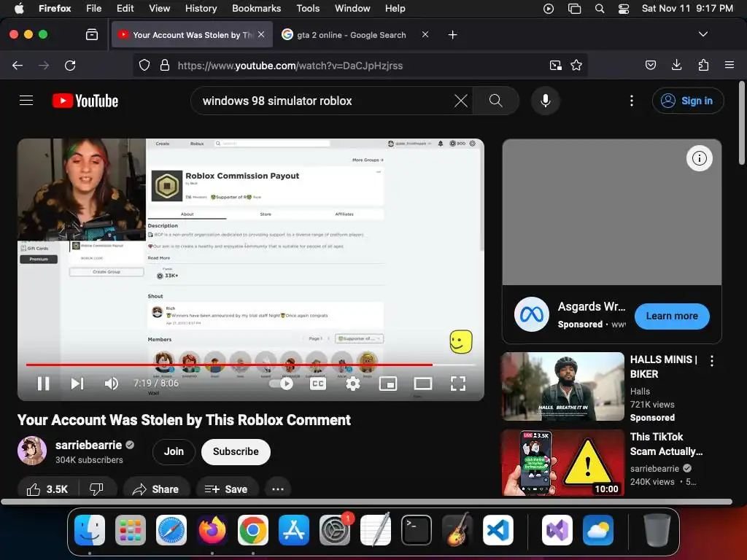Screen dimensions: 747x560
Task: Close the gta 2 online tab
Action: pos(425,34)
